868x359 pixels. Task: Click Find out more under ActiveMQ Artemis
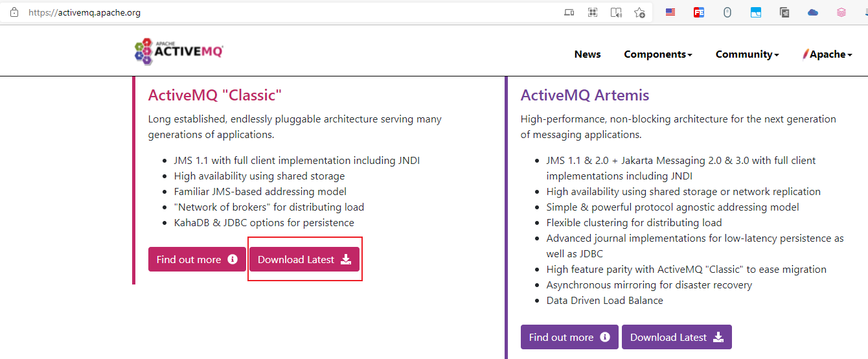569,337
